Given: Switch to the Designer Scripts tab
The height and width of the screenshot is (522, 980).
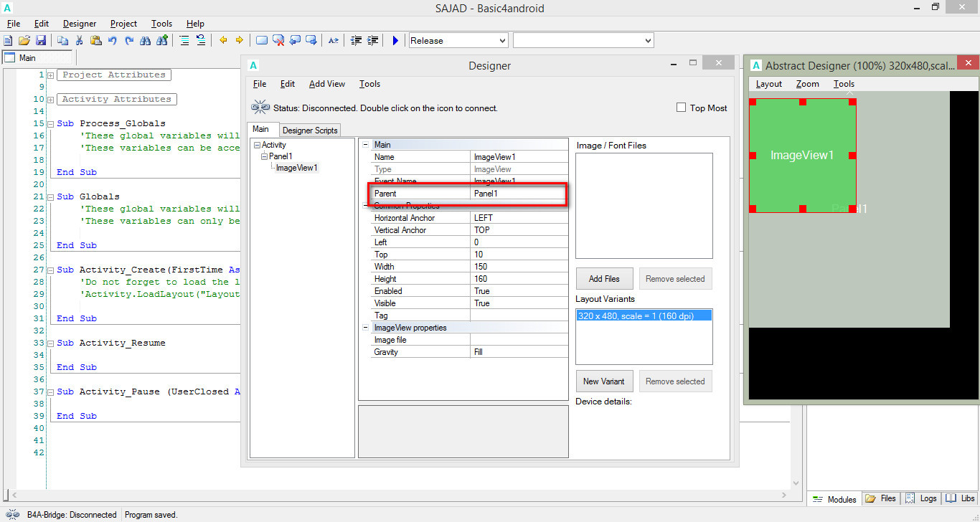Looking at the screenshot, I should [310, 130].
